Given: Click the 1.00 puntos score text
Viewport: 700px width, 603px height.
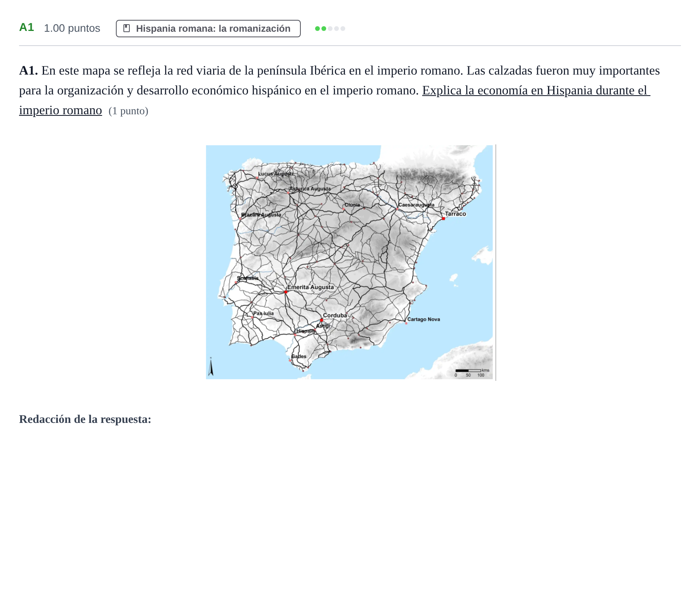Looking at the screenshot, I should pos(72,28).
